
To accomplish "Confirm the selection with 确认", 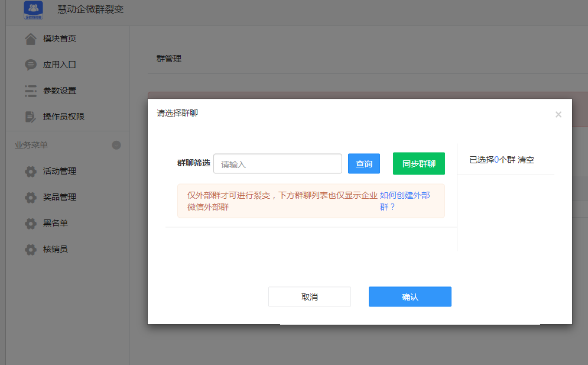I will point(410,296).
